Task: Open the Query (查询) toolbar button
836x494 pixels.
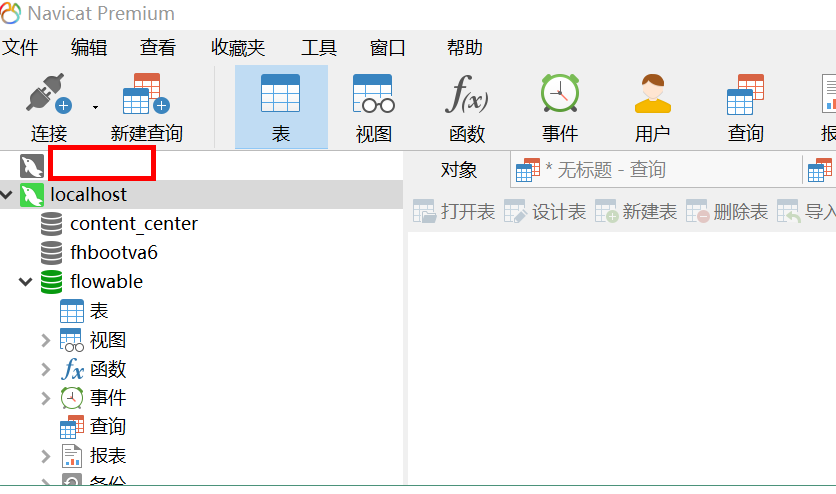Action: [x=745, y=108]
